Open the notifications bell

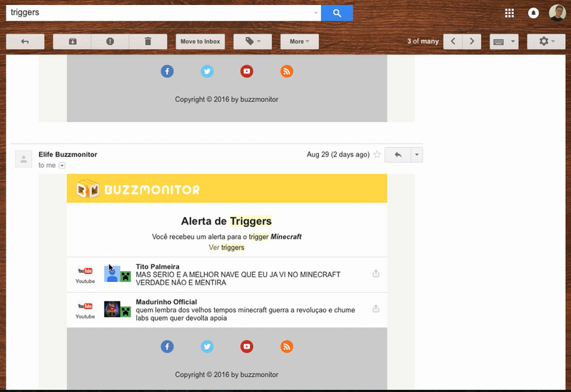tap(533, 13)
